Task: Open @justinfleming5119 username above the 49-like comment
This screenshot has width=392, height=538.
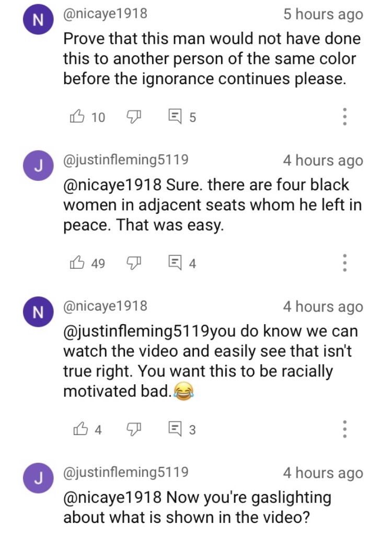Action: click(126, 159)
